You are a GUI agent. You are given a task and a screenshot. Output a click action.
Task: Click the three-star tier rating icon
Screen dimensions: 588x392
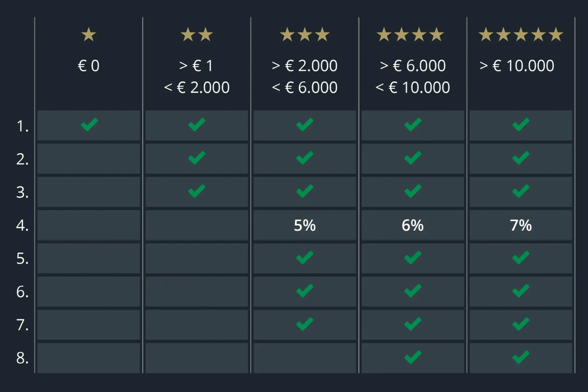click(x=305, y=34)
